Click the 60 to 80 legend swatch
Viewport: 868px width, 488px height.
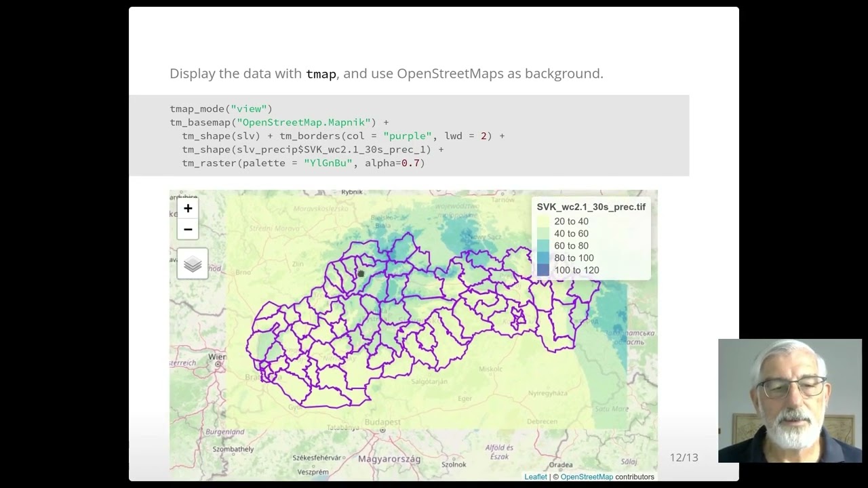543,246
